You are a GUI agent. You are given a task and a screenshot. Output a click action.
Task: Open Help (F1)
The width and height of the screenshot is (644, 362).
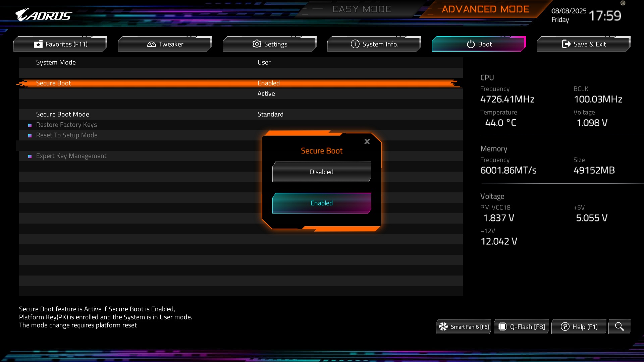(579, 326)
